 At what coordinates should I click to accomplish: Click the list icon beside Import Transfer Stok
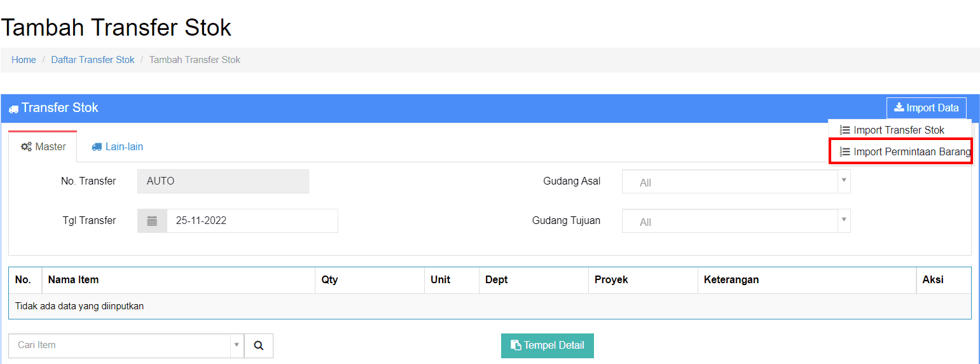click(845, 130)
